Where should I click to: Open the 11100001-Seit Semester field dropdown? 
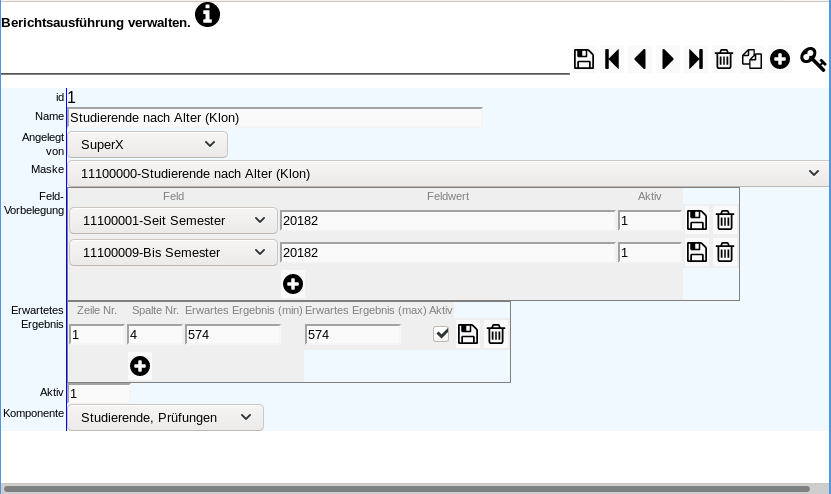pos(173,220)
